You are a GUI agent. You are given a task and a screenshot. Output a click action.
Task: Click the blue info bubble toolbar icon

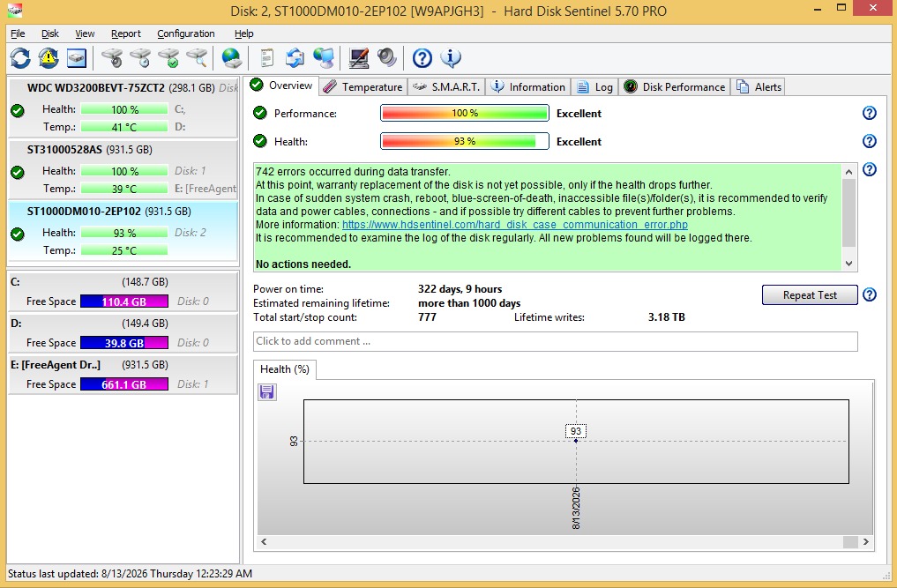point(451,58)
